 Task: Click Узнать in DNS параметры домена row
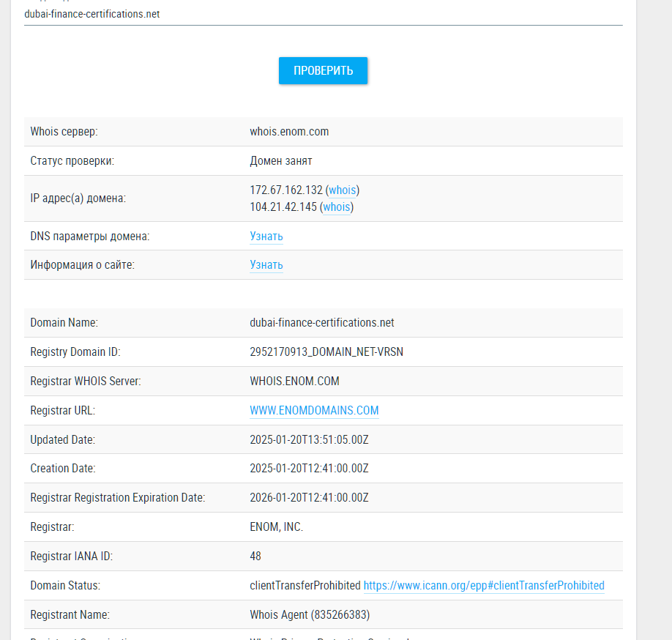pyautogui.click(x=266, y=237)
